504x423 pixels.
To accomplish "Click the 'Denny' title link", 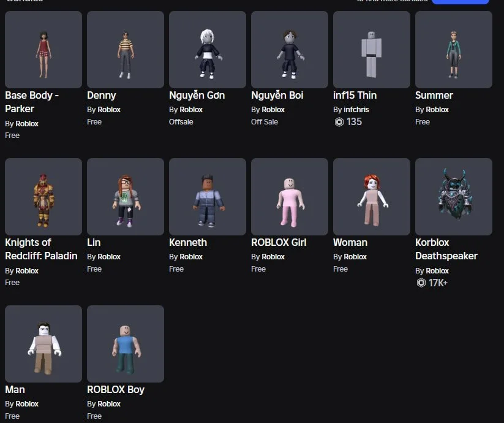I will [x=101, y=95].
